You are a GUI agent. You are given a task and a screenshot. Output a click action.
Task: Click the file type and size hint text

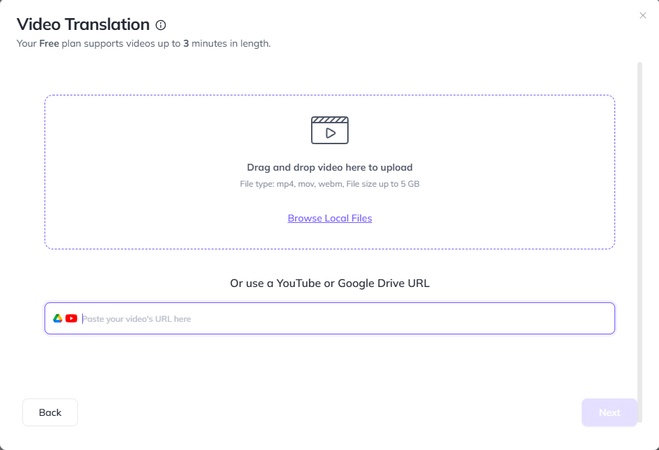click(x=329, y=184)
